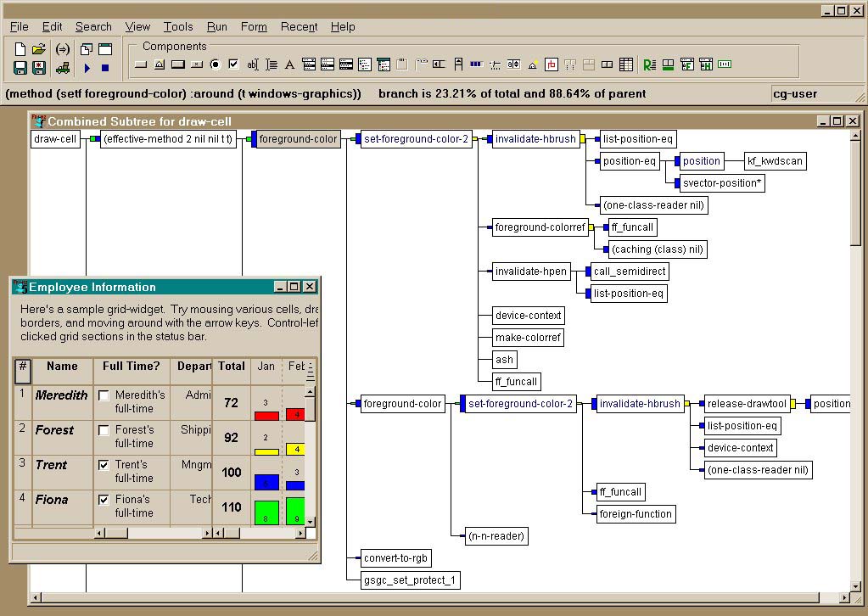
Task: Toggle Fiona's full-time checkbox
Action: (104, 500)
